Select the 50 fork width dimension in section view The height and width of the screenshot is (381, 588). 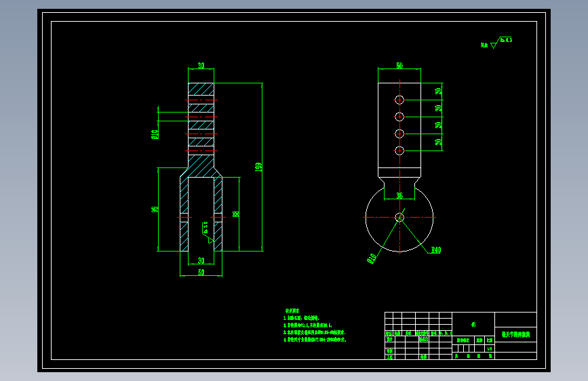pyautogui.click(x=201, y=273)
